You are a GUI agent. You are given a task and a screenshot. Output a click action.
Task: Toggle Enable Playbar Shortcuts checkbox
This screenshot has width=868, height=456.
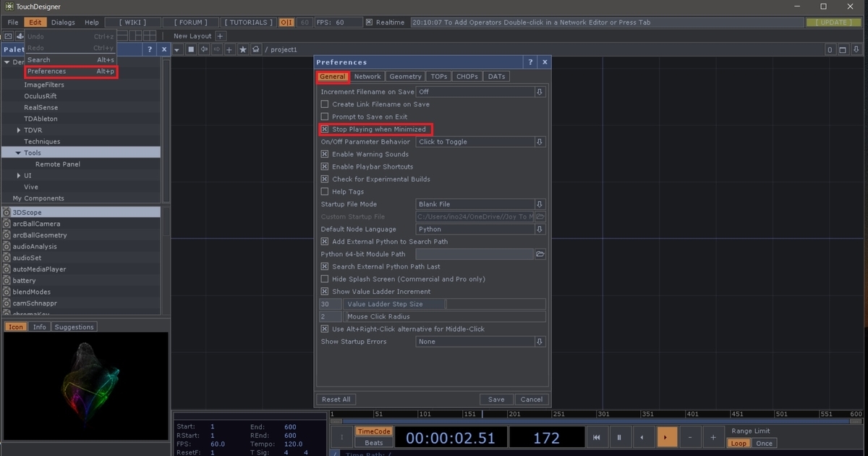pyautogui.click(x=325, y=166)
